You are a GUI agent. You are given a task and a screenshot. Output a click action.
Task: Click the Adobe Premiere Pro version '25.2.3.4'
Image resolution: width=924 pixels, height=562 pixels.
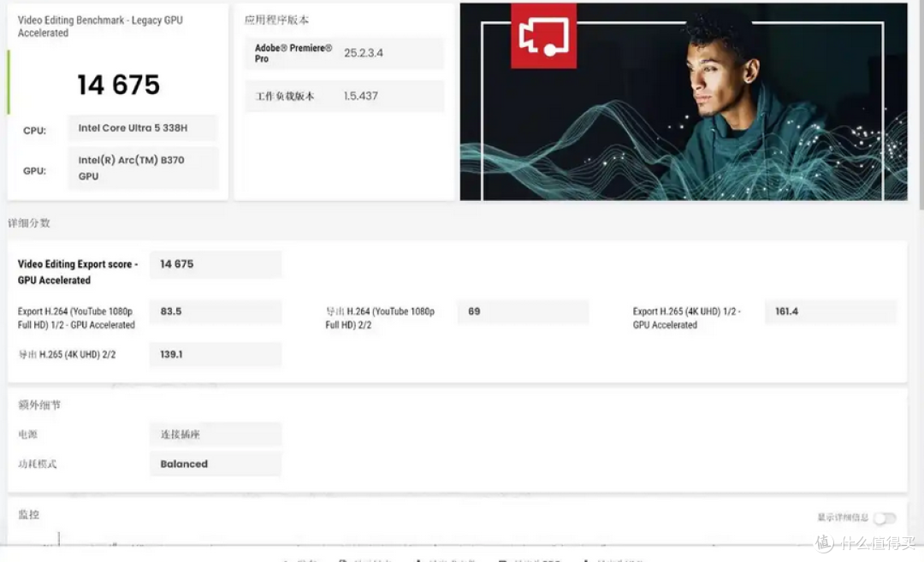pos(364,53)
